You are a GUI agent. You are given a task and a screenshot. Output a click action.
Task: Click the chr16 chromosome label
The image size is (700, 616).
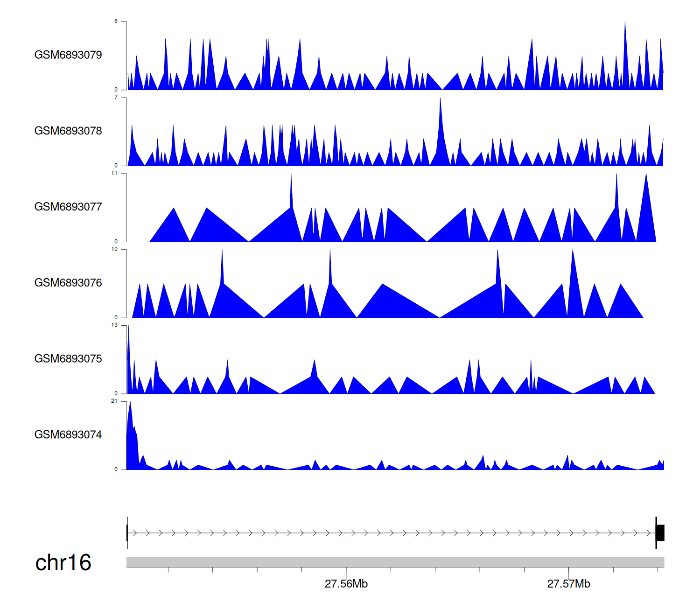pos(63,563)
